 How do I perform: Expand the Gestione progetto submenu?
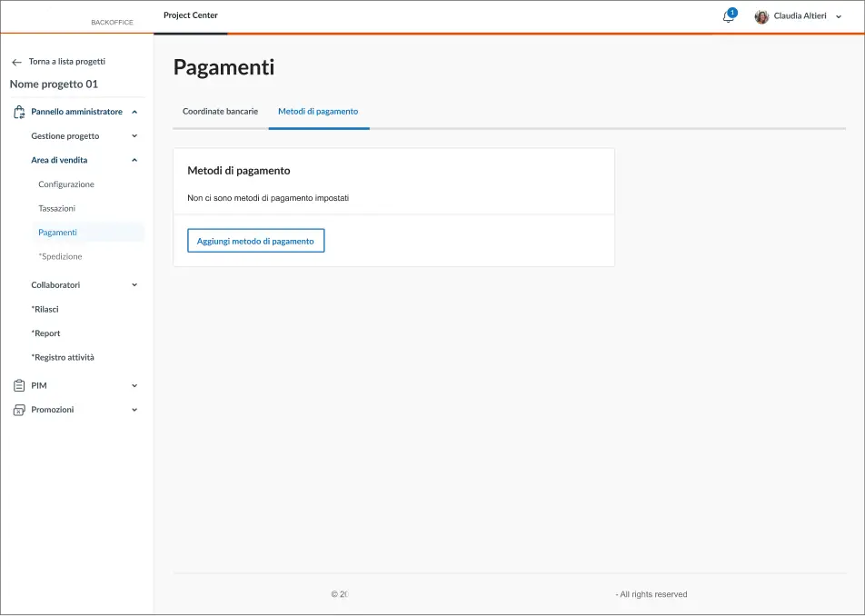pos(134,136)
